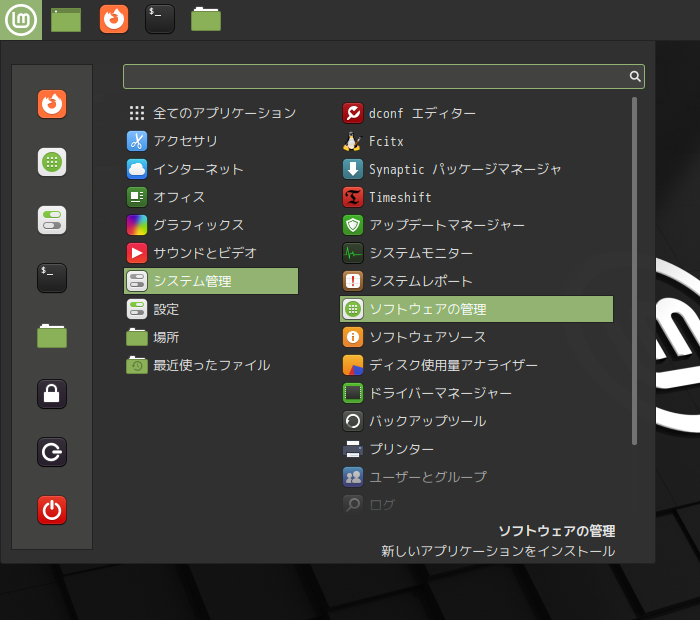Select グラフィックス category
Viewport: 700px width, 620px height.
click(x=211, y=225)
